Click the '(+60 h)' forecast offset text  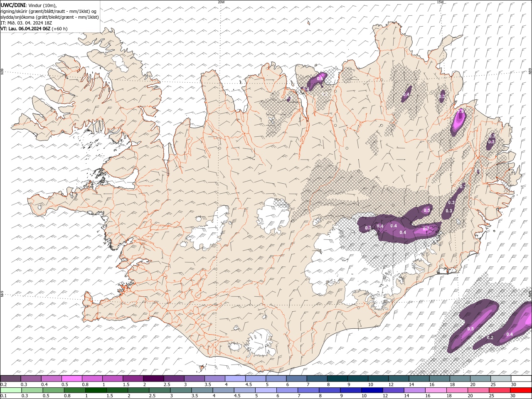(60, 29)
